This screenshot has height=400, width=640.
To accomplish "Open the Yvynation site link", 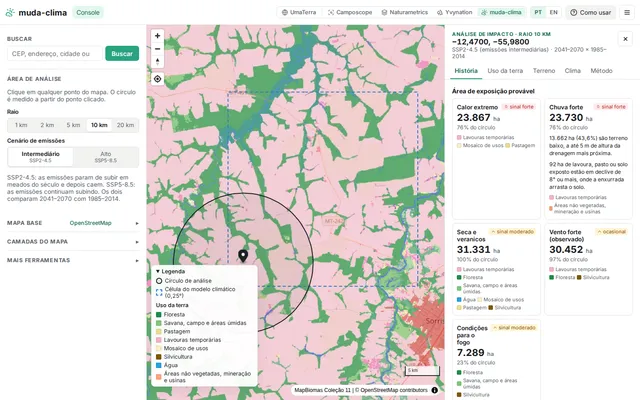I will pos(454,12).
